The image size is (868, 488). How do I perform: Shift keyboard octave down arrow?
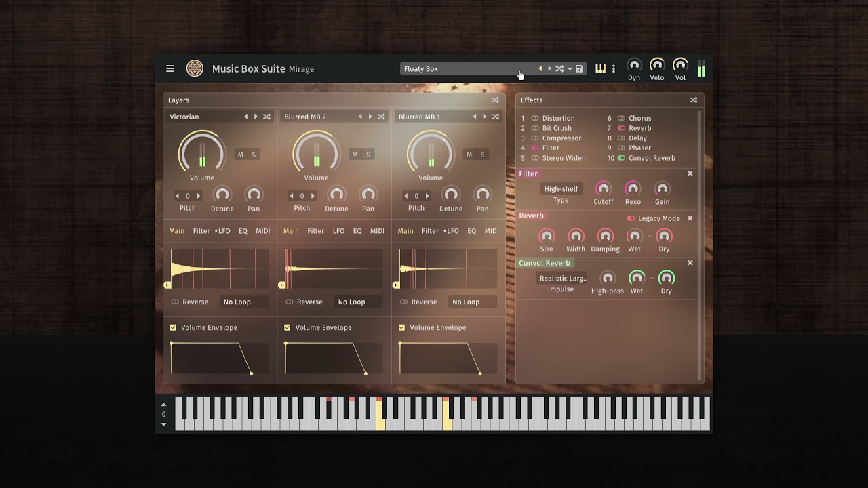(163, 424)
